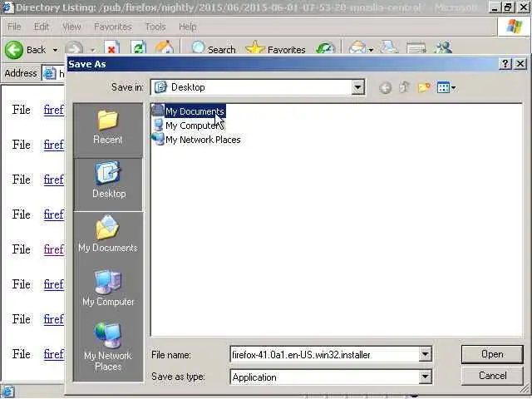
Task: Click the purple visited firefox link
Action: (53, 249)
